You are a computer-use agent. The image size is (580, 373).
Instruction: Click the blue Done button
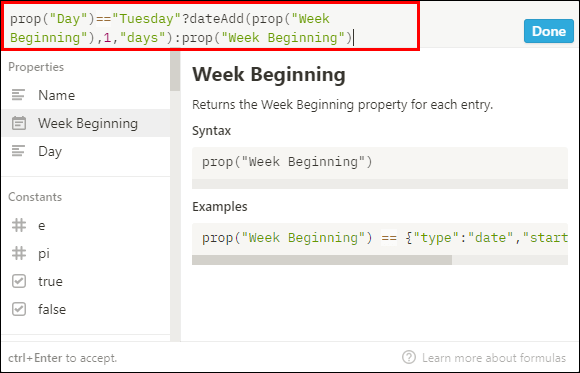pyautogui.click(x=549, y=31)
